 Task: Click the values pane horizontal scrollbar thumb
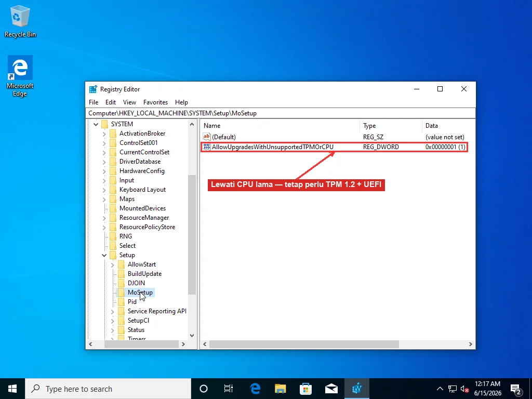tap(304, 344)
